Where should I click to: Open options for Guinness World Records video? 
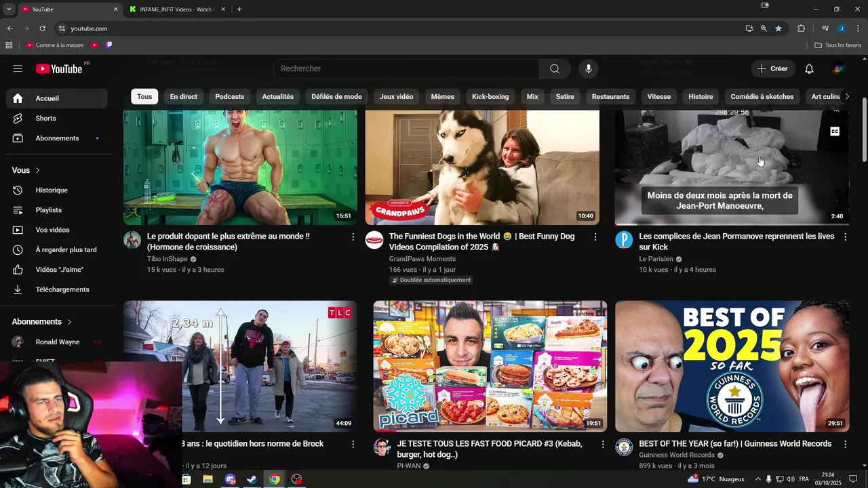pyautogui.click(x=845, y=444)
